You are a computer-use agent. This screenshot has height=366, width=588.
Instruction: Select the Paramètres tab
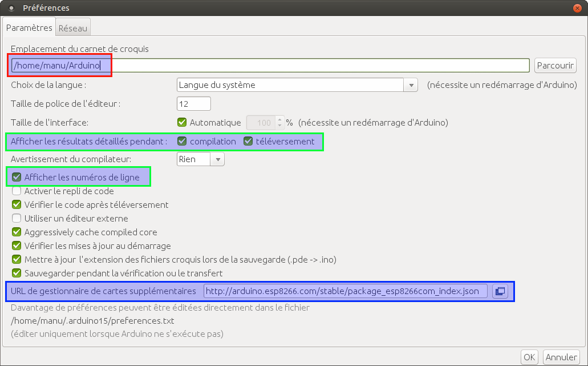pos(29,28)
